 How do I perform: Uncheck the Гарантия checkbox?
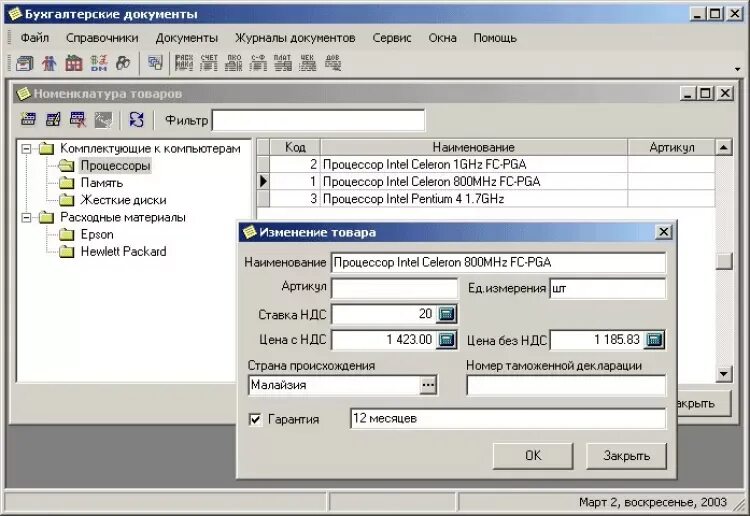tap(255, 419)
